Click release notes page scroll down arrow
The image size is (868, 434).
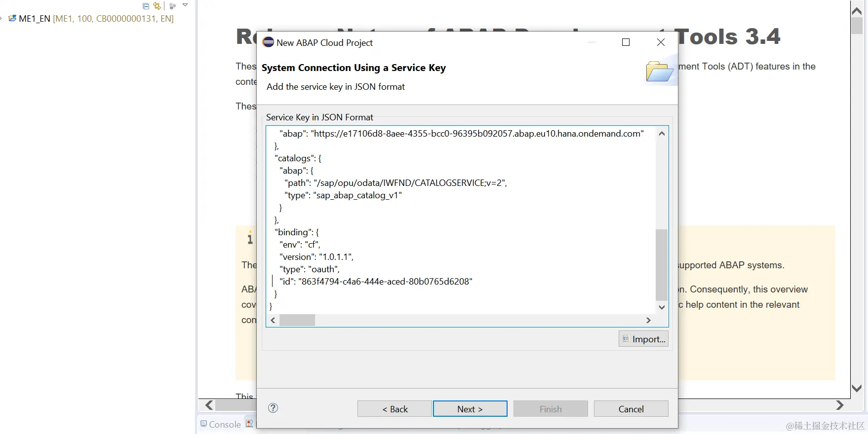(x=857, y=389)
